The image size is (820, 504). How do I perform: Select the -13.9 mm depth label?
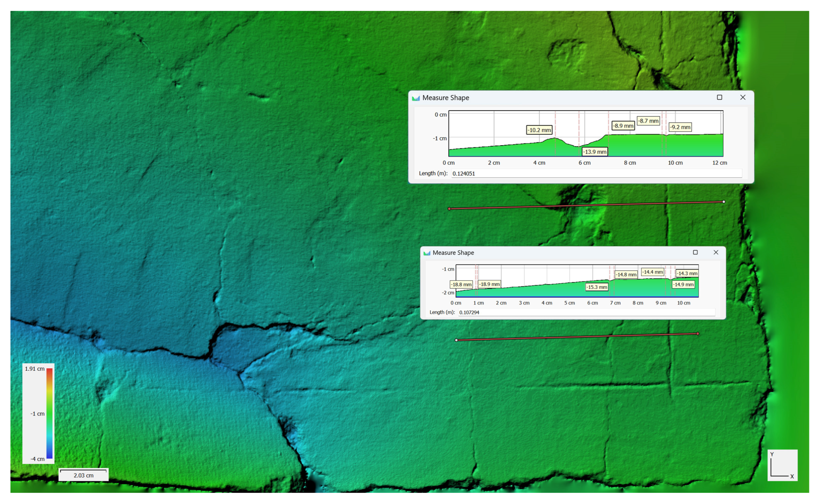(x=595, y=152)
